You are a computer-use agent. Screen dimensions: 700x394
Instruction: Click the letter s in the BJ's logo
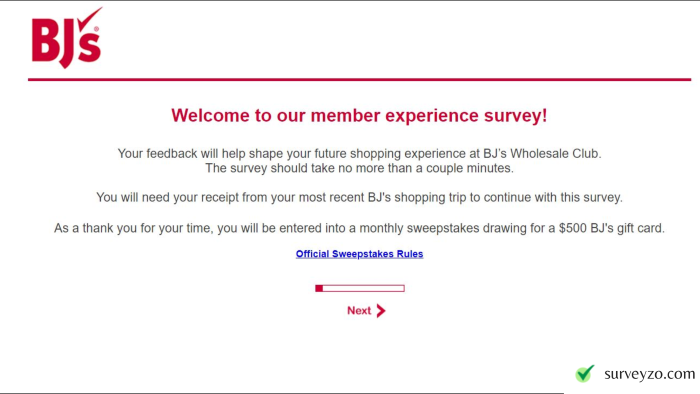click(x=92, y=48)
